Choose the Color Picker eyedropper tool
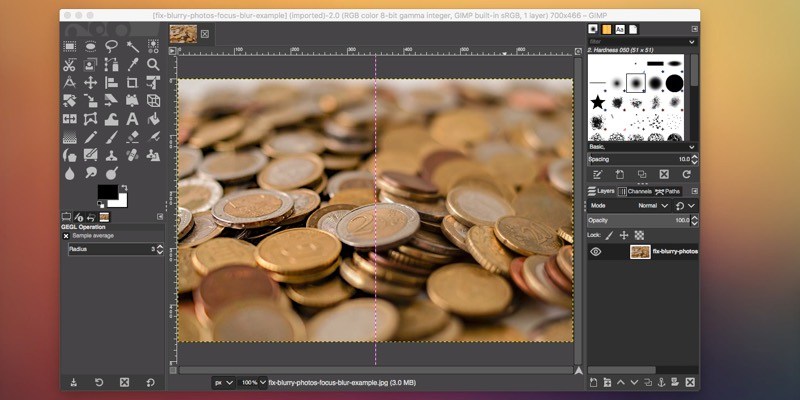Screen dimensions: 800x400 point(132,64)
